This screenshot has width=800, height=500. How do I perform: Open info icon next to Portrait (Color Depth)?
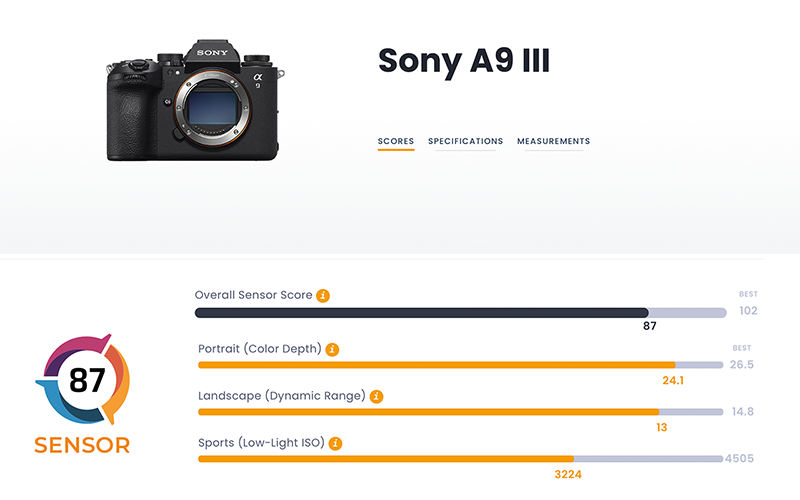tap(332, 349)
